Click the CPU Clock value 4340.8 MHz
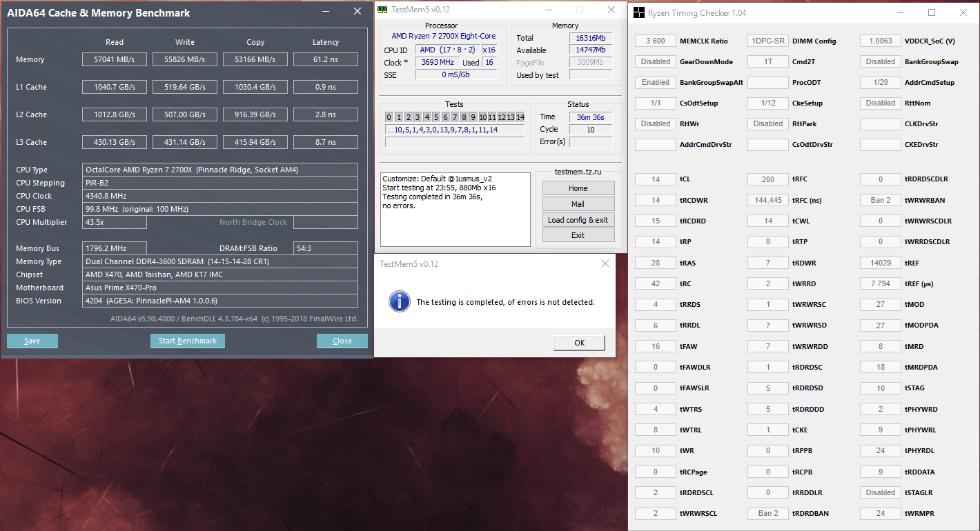980x531 pixels. point(220,196)
